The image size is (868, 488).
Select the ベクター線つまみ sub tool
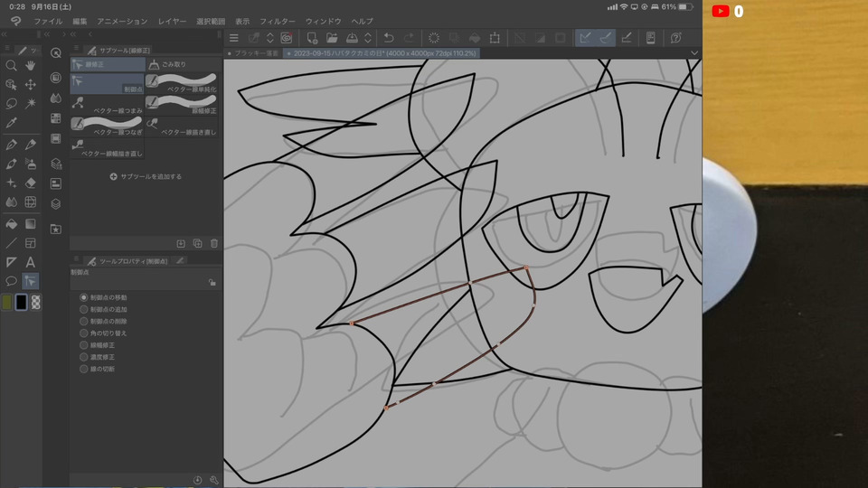[x=107, y=104]
